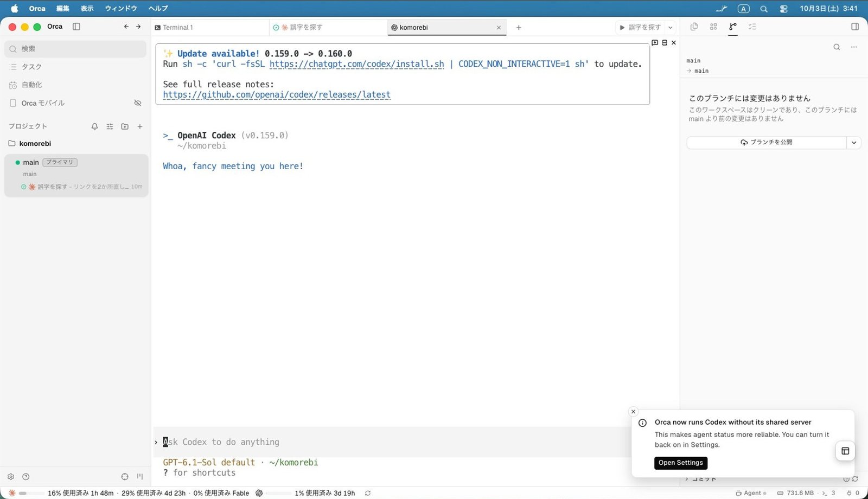
Task: Click the crosshair target icon at sidebar bottom
Action: [x=125, y=477]
